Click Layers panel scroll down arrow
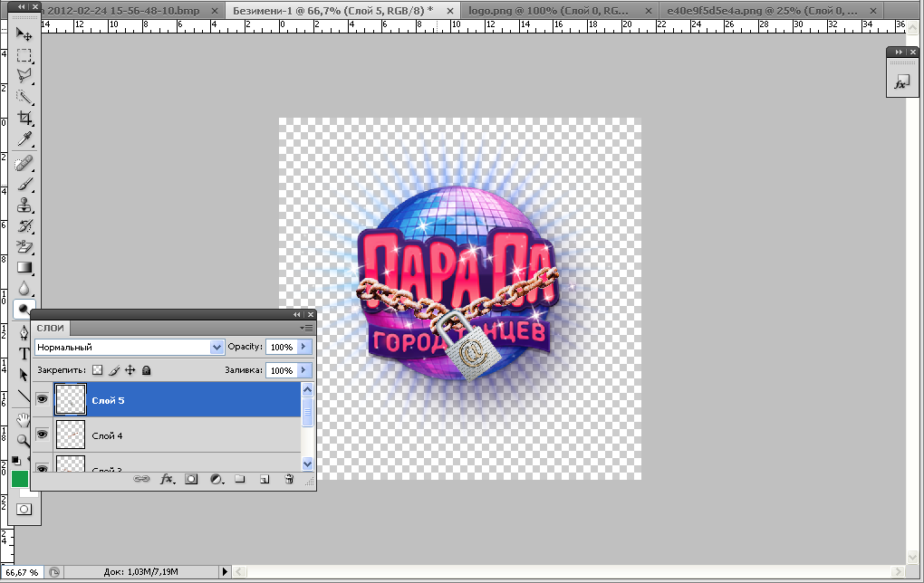924x583 pixels. point(307,464)
